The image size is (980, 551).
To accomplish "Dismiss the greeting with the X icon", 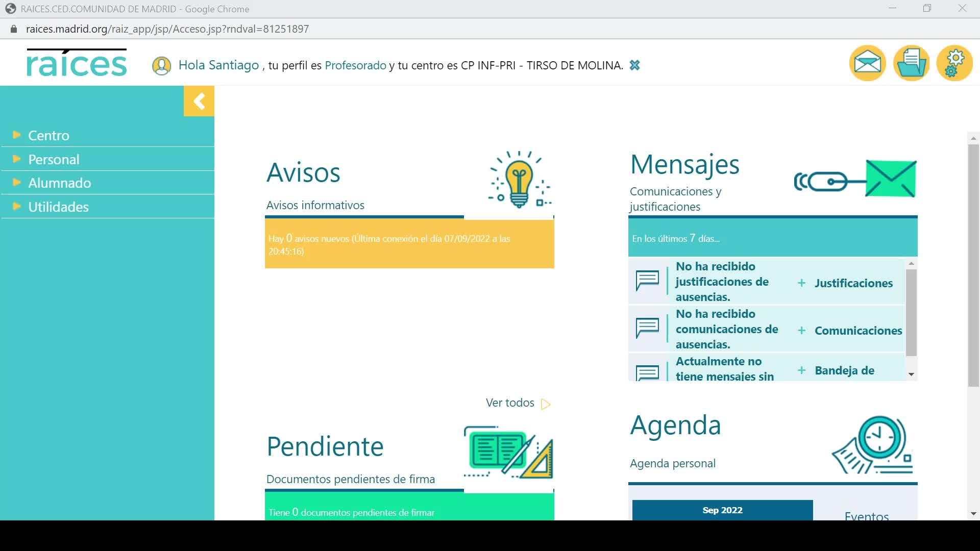I will (x=634, y=65).
